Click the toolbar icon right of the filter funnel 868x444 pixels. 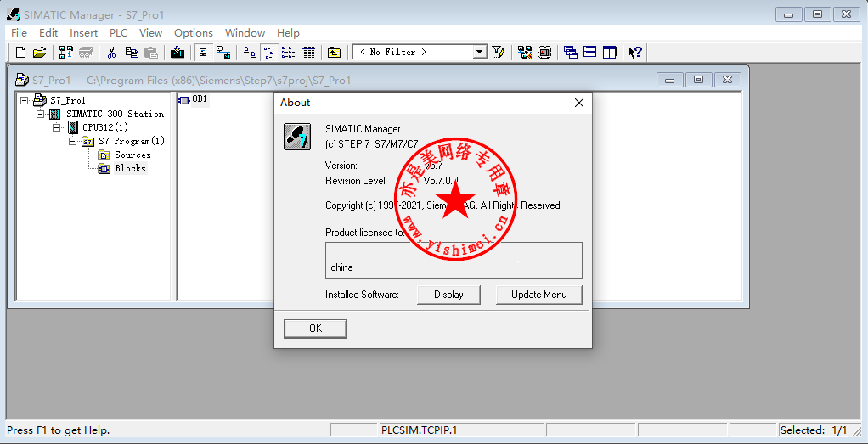tap(525, 53)
